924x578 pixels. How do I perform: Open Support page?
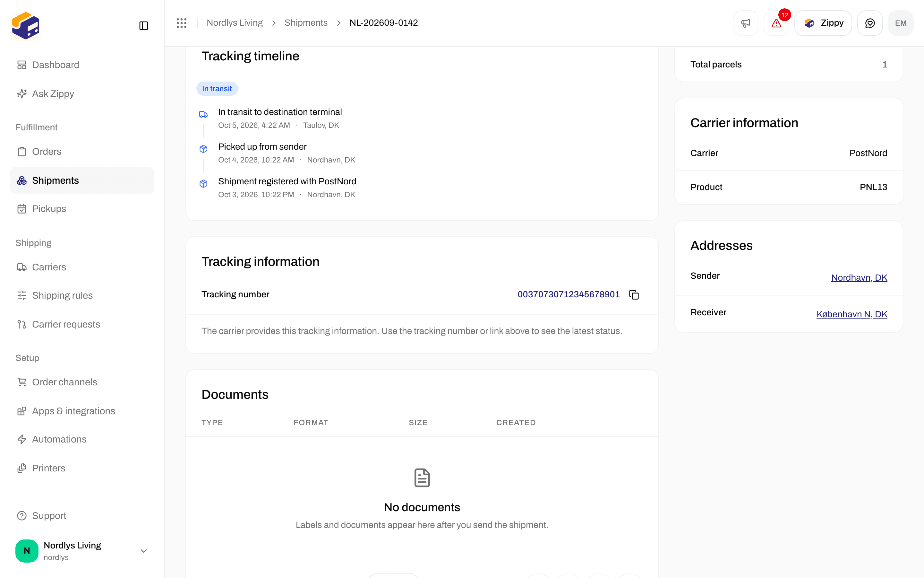pyautogui.click(x=82, y=516)
